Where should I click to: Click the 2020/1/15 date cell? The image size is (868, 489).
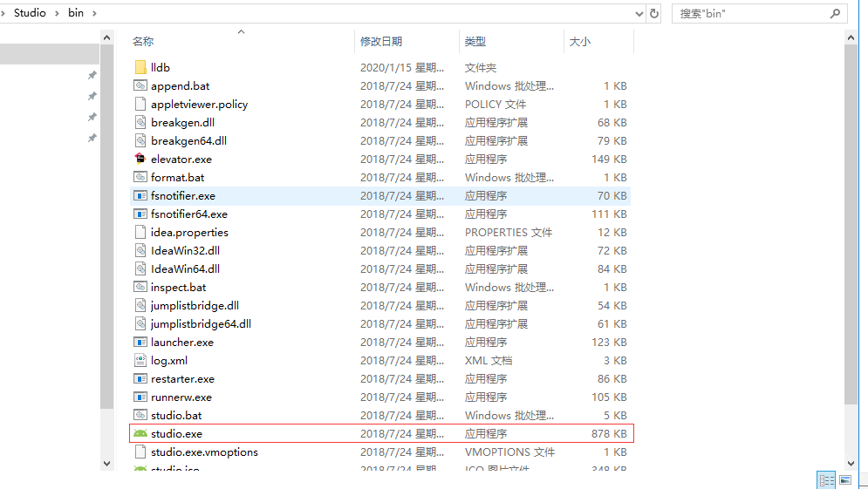pyautogui.click(x=402, y=67)
